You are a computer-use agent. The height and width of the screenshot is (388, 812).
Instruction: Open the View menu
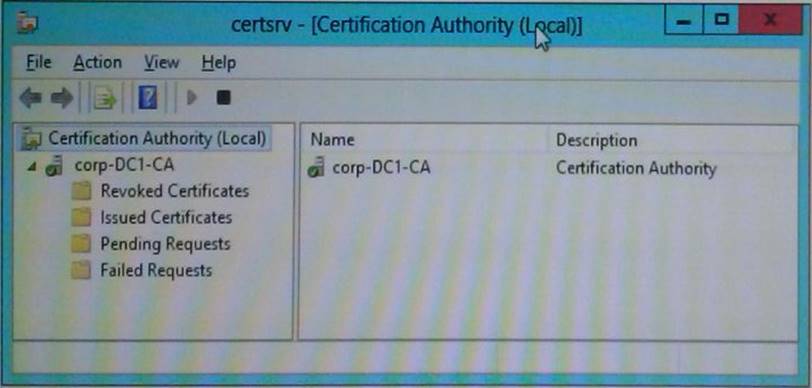coord(162,63)
